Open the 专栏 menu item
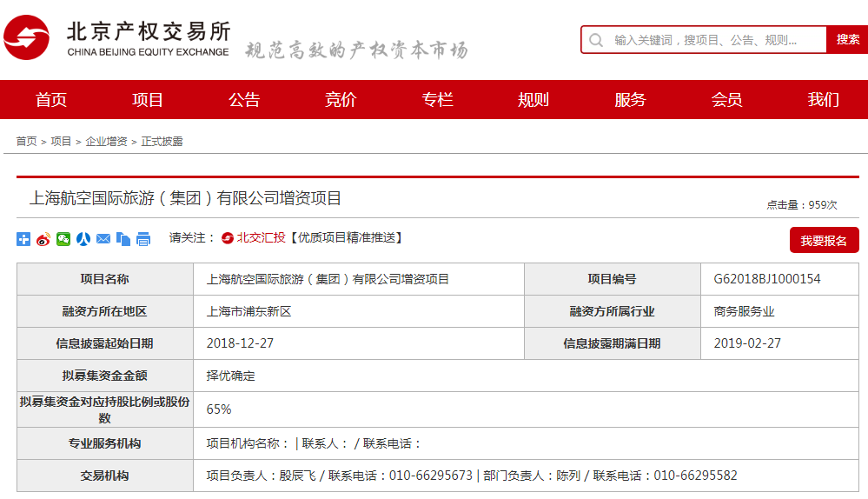 [x=437, y=100]
